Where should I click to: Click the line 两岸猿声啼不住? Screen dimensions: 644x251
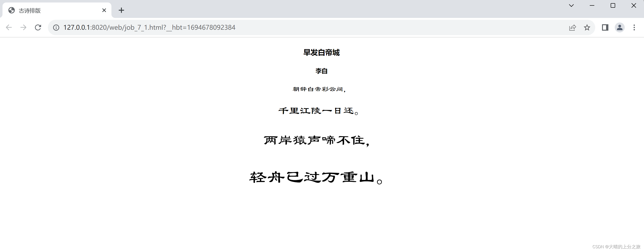[317, 140]
